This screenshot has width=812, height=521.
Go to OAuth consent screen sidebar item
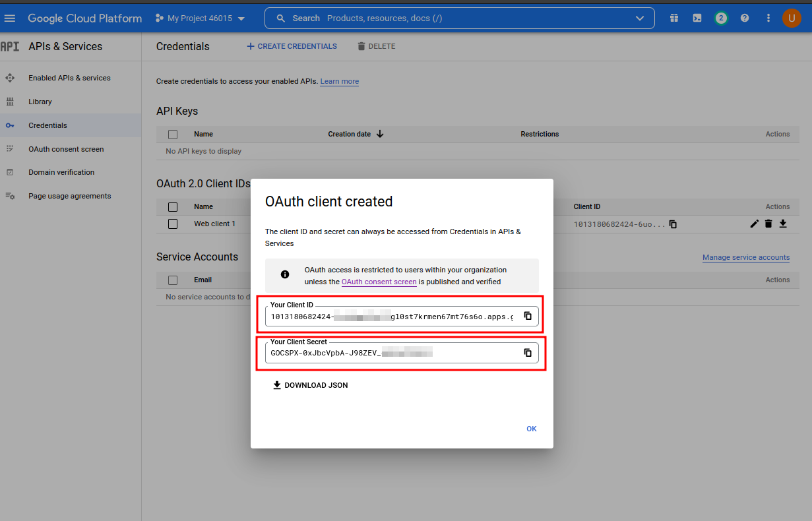[x=66, y=149]
